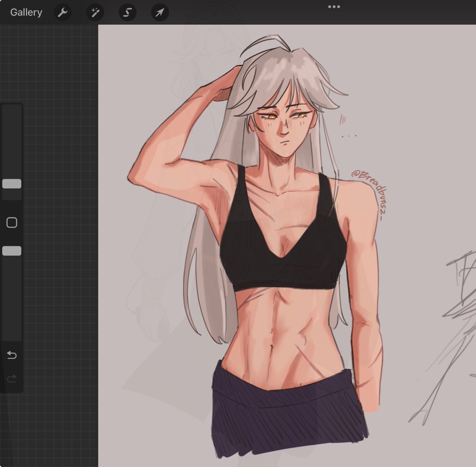Viewport: 476px width, 467px height.
Task: Tap the square modify button on sidebar
Action: (12, 223)
